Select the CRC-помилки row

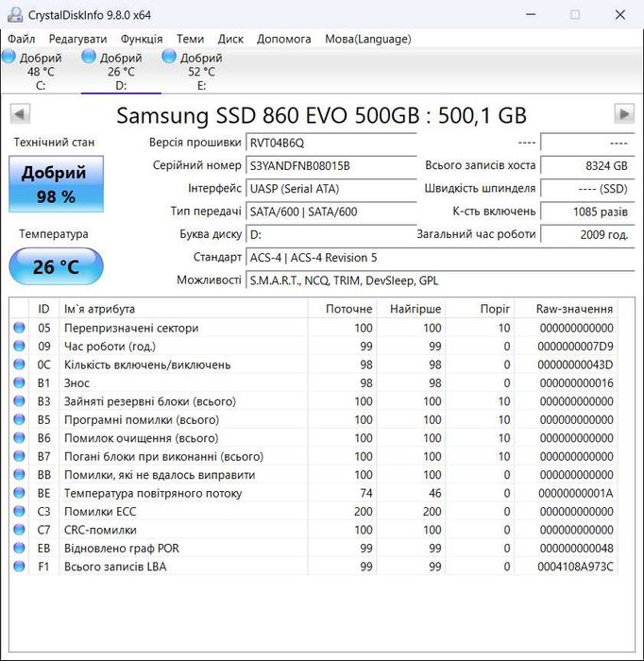click(x=314, y=530)
